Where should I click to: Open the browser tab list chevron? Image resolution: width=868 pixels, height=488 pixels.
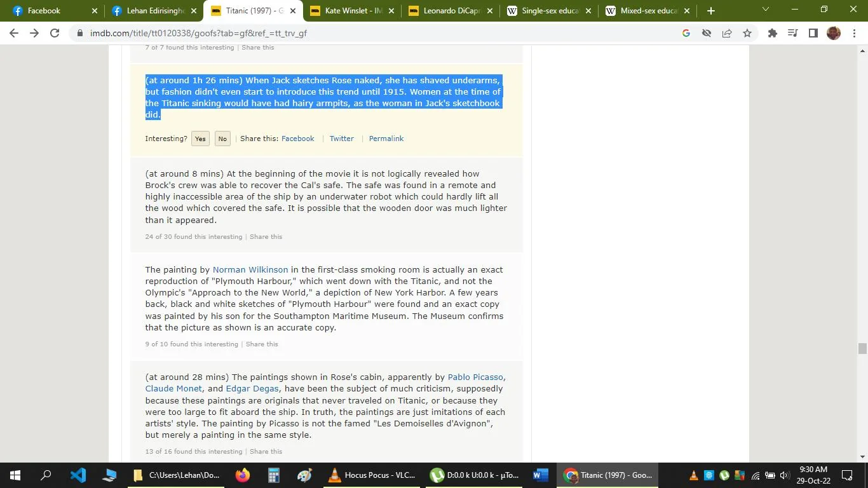(765, 11)
